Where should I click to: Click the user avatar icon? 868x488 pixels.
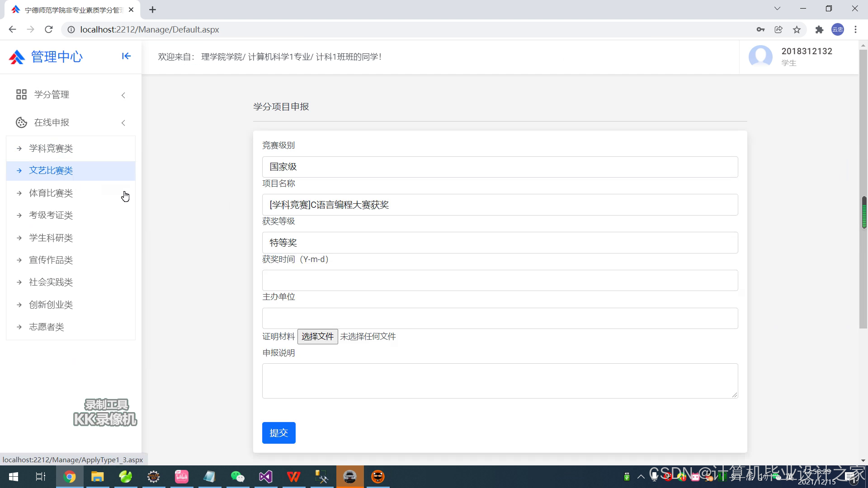point(760,56)
